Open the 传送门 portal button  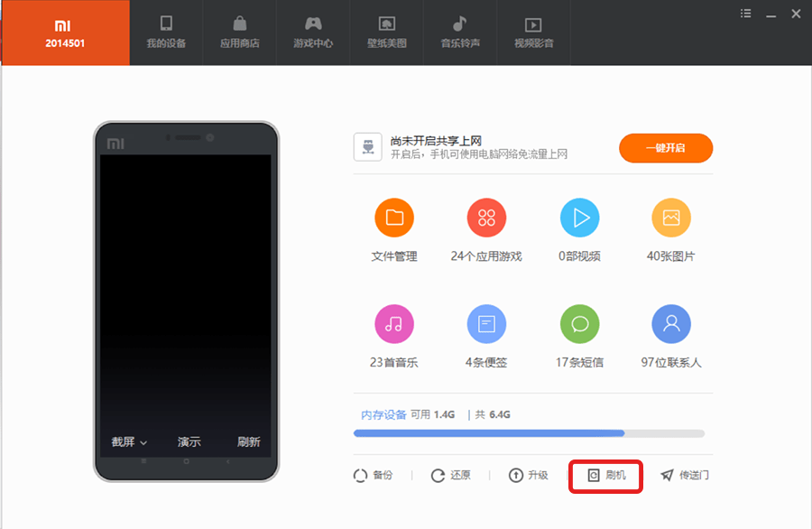[685, 475]
